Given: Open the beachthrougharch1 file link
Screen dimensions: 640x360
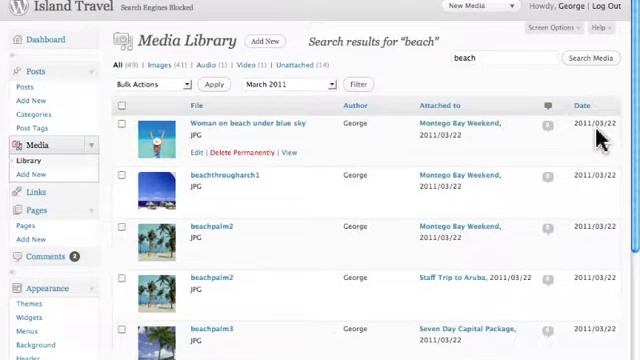Looking at the screenshot, I should tap(225, 175).
